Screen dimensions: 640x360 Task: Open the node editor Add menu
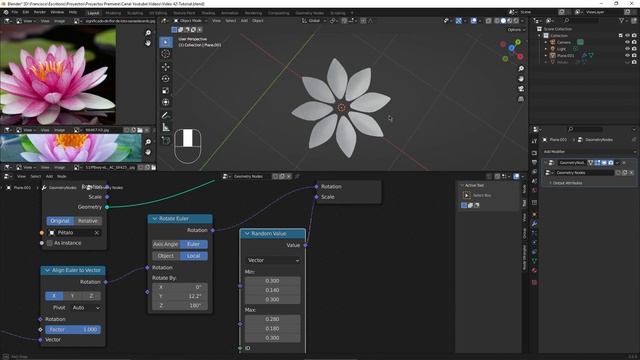click(x=49, y=176)
